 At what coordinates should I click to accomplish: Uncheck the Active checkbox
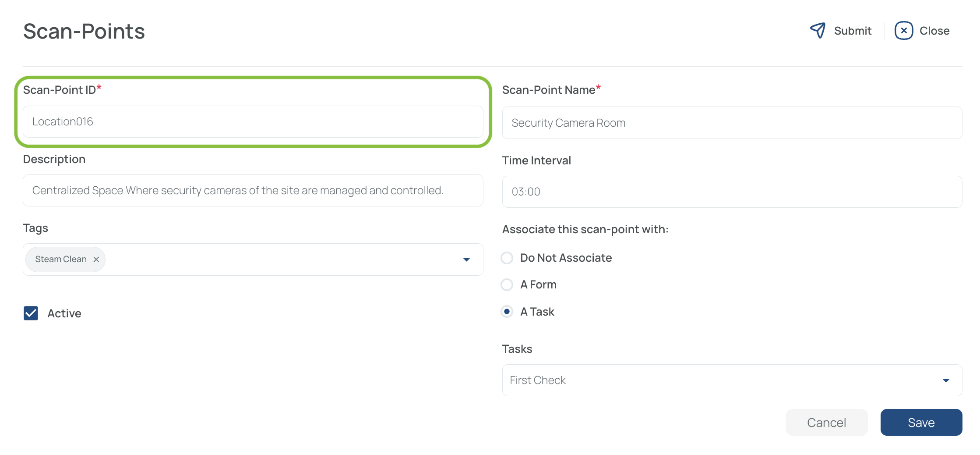click(31, 313)
